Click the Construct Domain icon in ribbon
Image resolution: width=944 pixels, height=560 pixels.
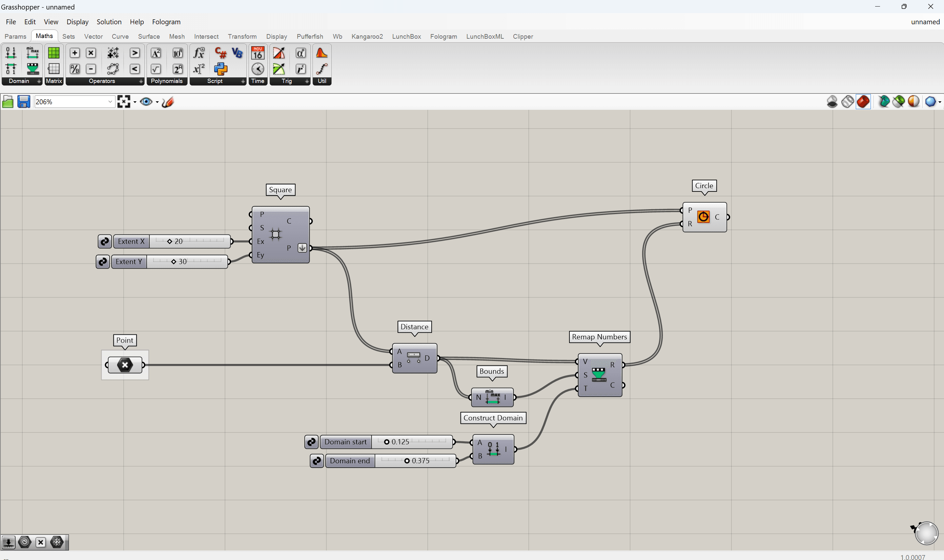coord(11,53)
